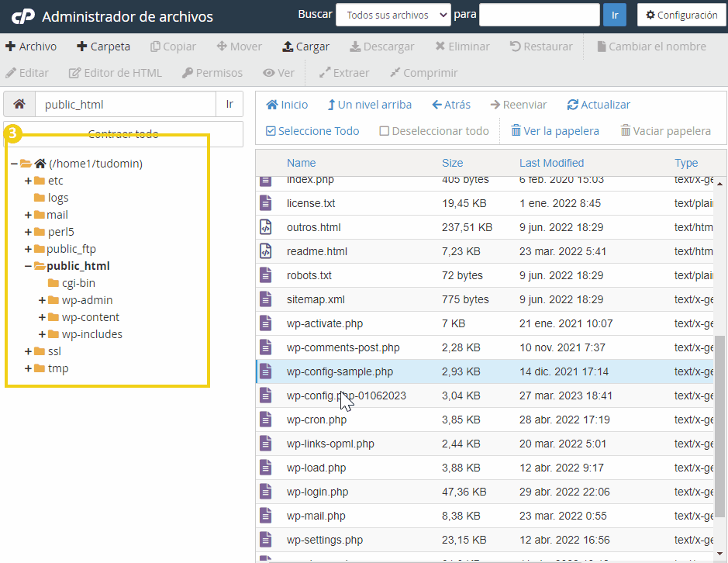Viewport: 728px width, 563px height.
Task: Click the public_html path input field
Action: click(x=126, y=104)
